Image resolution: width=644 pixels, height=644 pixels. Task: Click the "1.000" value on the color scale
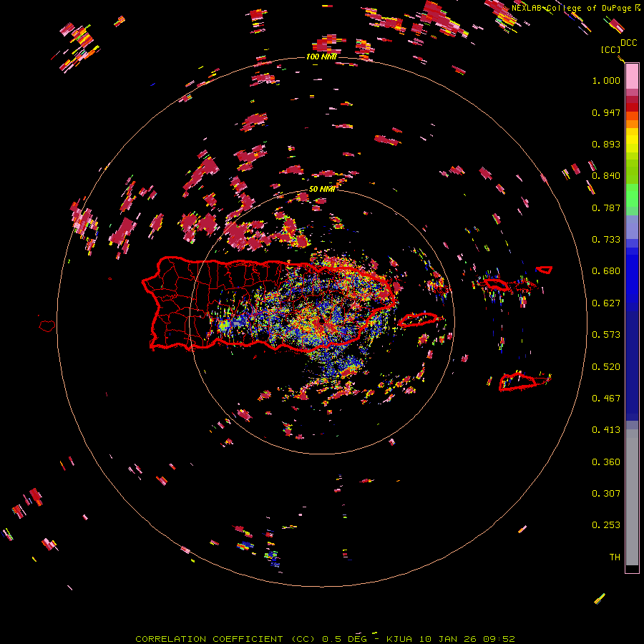(x=606, y=80)
